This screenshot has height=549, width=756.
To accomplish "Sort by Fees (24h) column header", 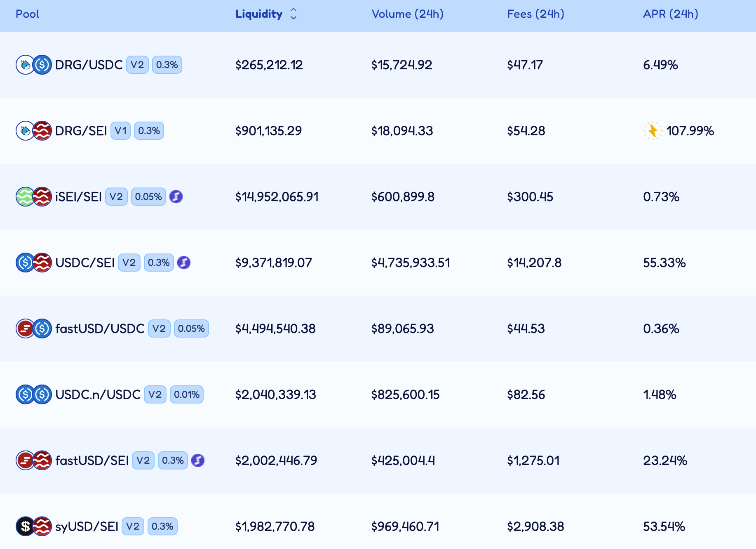I will coord(535,14).
